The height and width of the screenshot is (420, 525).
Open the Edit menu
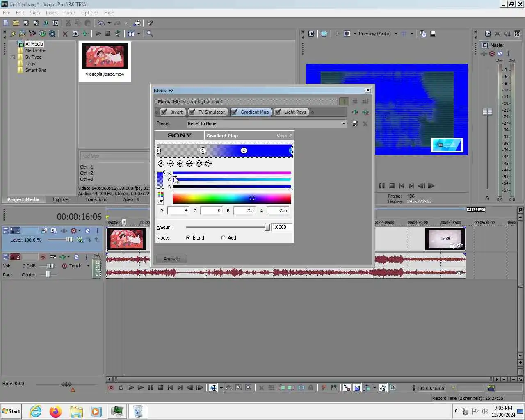(20, 13)
